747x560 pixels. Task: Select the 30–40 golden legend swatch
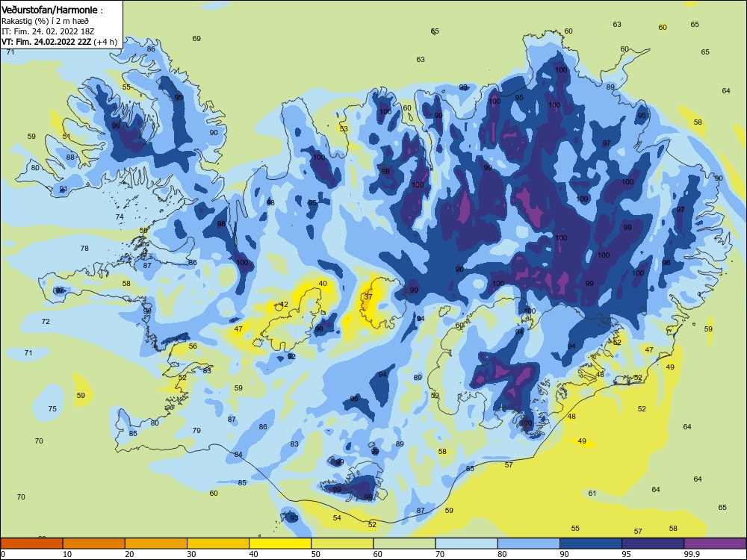pos(218,544)
